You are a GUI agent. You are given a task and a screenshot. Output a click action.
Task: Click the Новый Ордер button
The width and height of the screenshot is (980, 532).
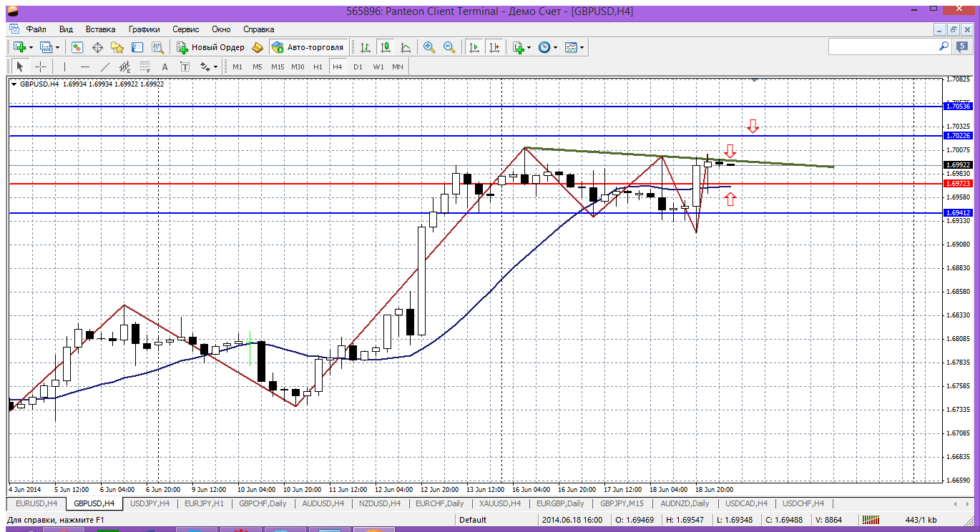pyautogui.click(x=210, y=47)
